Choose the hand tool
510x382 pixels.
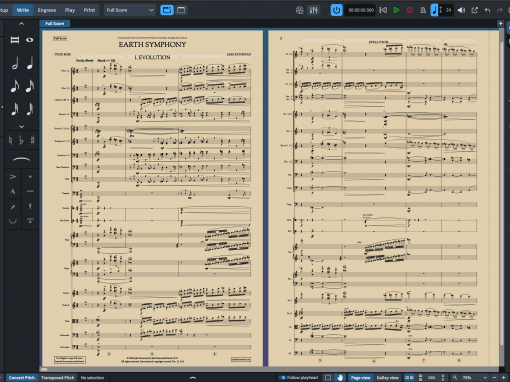pos(340,378)
